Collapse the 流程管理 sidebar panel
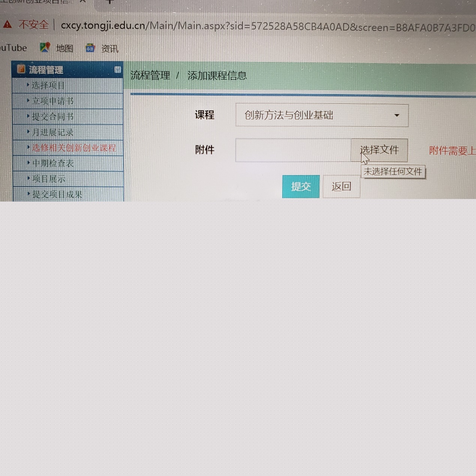Viewport: 476px width, 476px height. (x=117, y=70)
